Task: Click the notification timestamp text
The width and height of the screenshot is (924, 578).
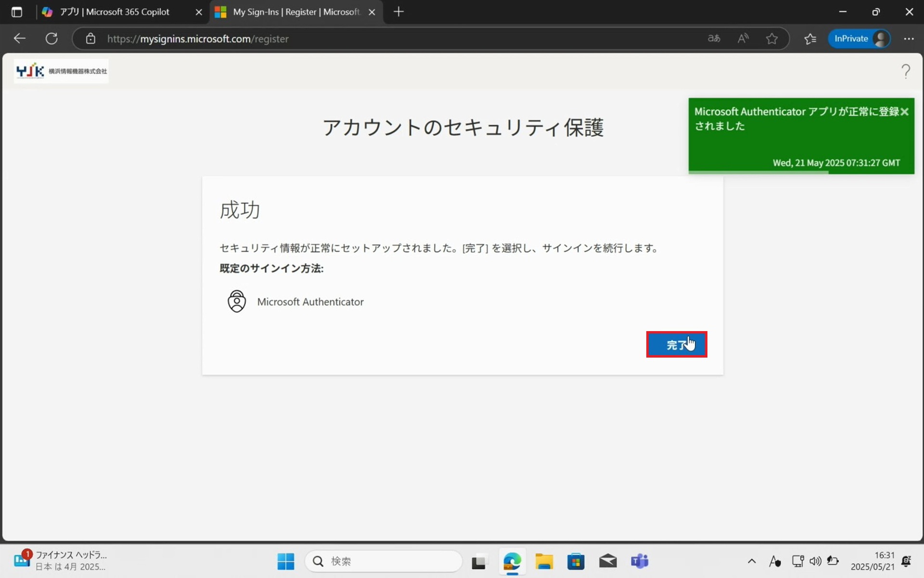Action: [836, 163]
